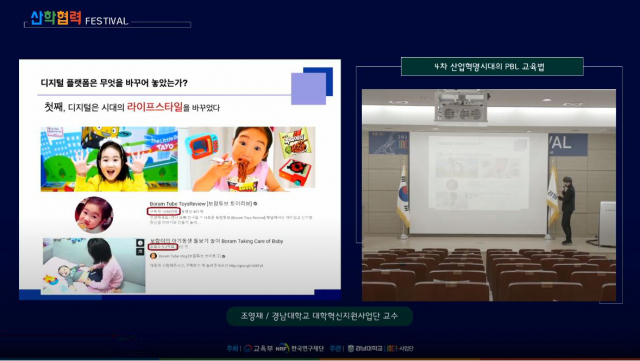Screen dimensions: 640x361
Task: Click the watch later clock icon on baby video
Action: (140, 243)
